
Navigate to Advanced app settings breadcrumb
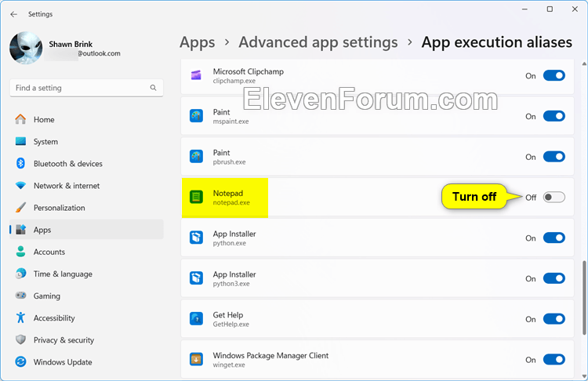(x=318, y=42)
